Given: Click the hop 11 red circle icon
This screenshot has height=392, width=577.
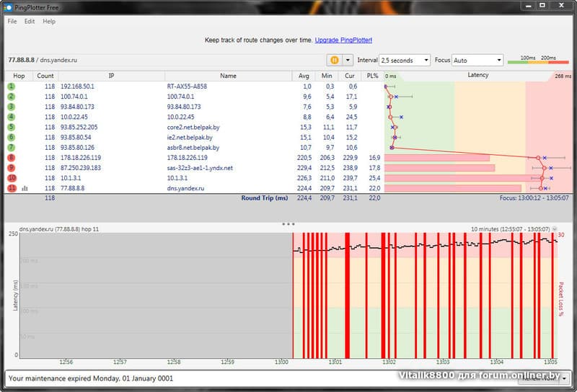Looking at the screenshot, I should point(12,188).
